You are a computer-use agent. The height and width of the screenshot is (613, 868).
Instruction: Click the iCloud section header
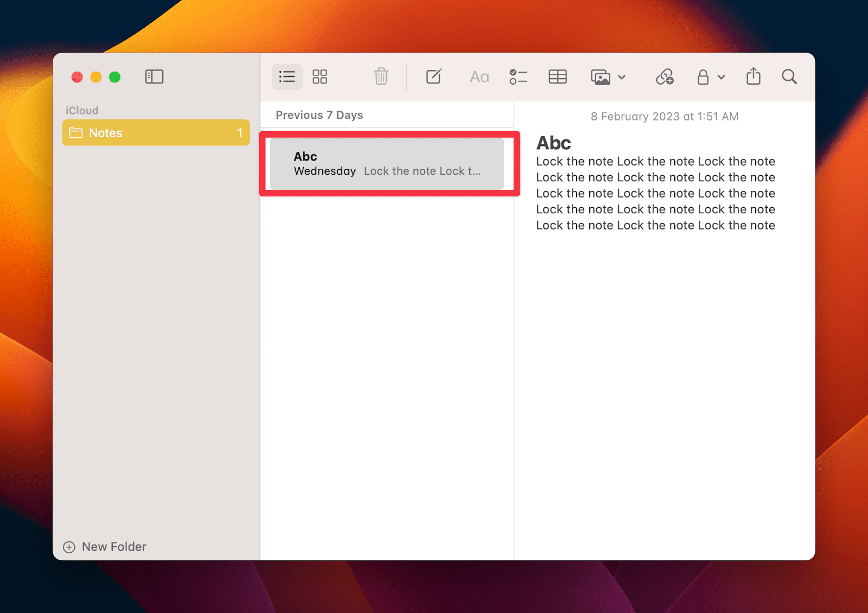pyautogui.click(x=82, y=110)
